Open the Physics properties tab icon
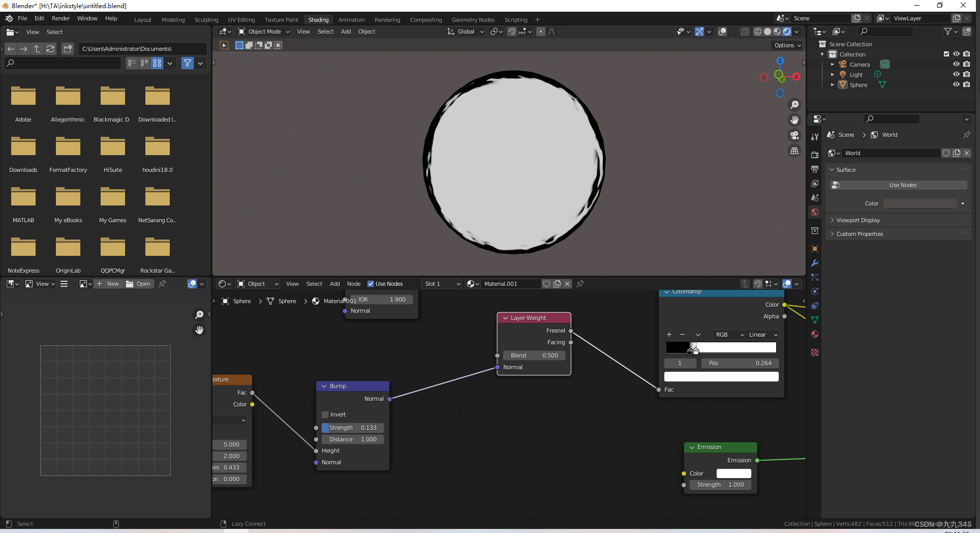 pyautogui.click(x=815, y=291)
